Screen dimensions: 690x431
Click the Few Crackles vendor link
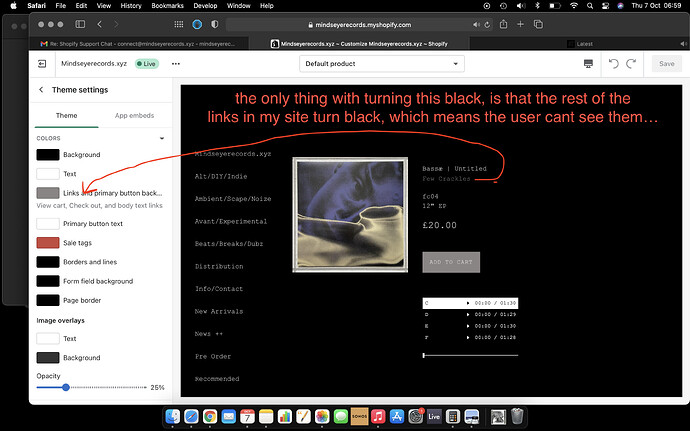[446, 179]
